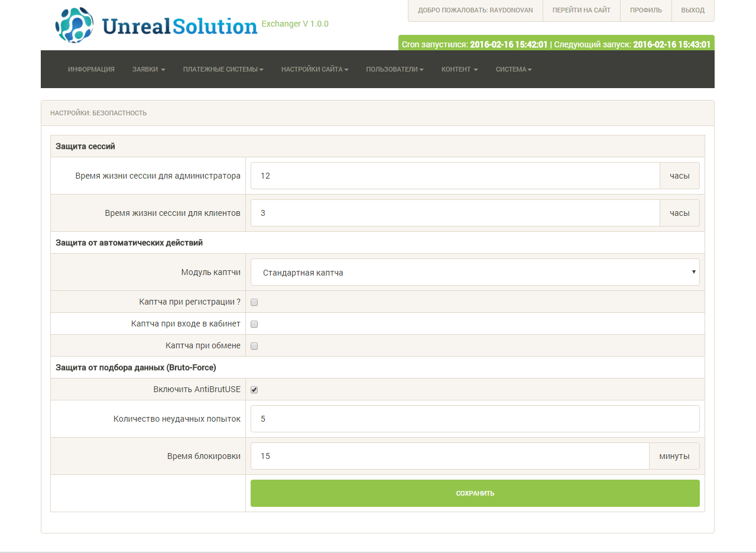The width and height of the screenshot is (756, 553).
Task: Go to the Информация page
Action: click(x=91, y=69)
